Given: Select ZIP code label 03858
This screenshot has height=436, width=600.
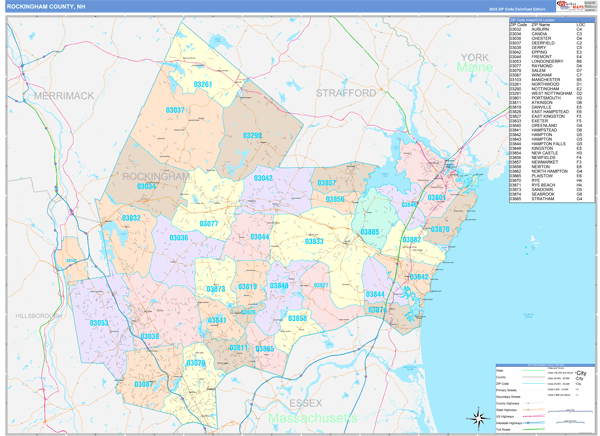Looking at the screenshot, I should pyautogui.click(x=297, y=318).
